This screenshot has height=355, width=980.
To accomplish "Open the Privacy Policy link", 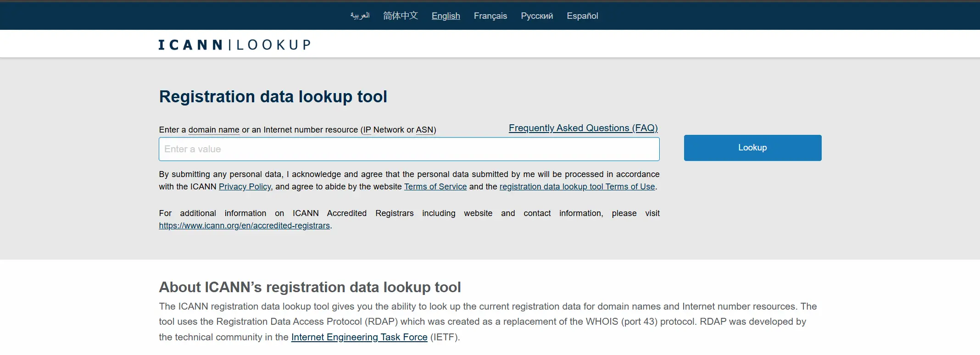I will pos(245,187).
